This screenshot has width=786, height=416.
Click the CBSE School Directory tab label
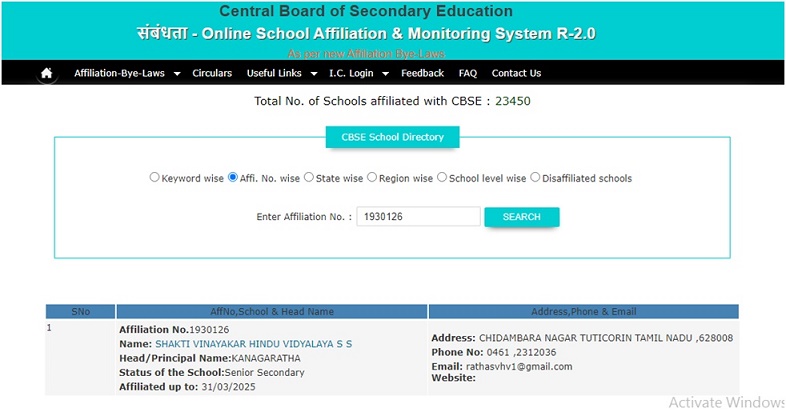393,137
